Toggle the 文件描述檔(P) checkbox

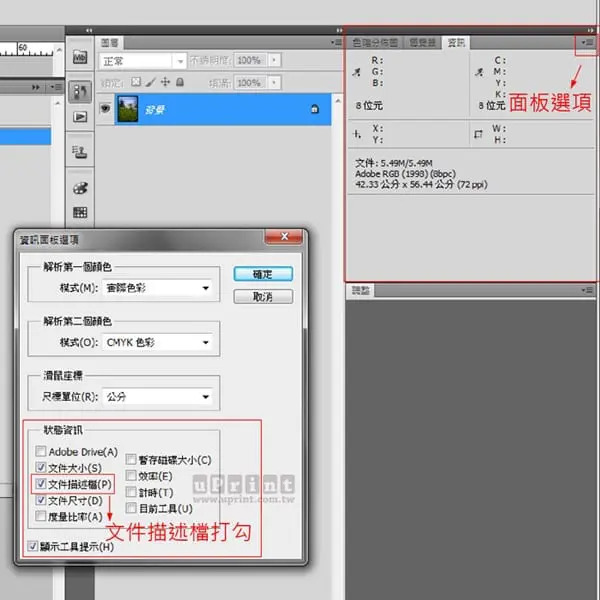tap(41, 484)
